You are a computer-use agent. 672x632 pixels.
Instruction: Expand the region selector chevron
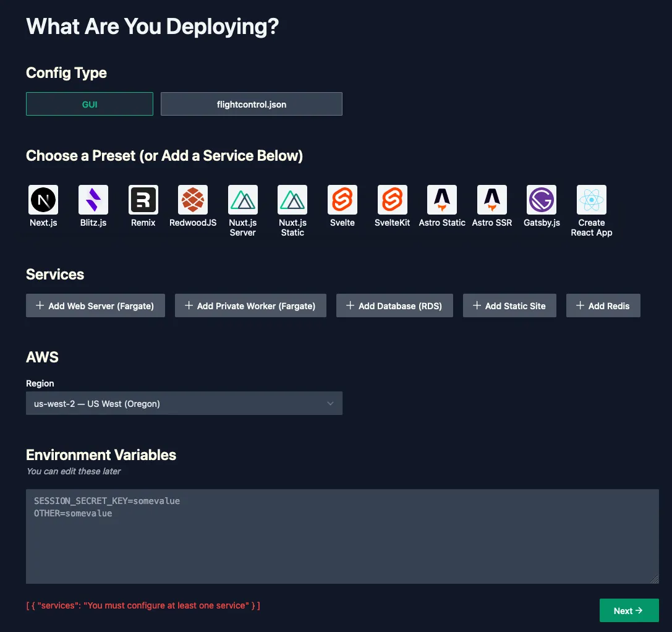point(331,403)
